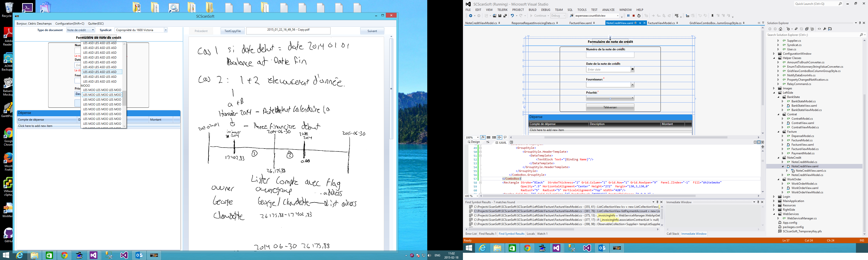Stop debugging with red square icon

(x=633, y=16)
